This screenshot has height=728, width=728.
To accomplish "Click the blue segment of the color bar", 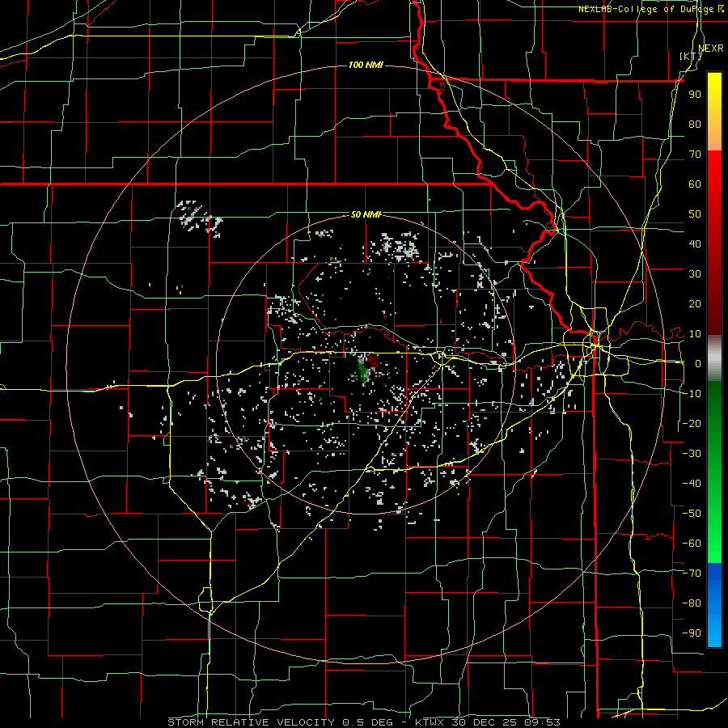I will pos(714,605).
